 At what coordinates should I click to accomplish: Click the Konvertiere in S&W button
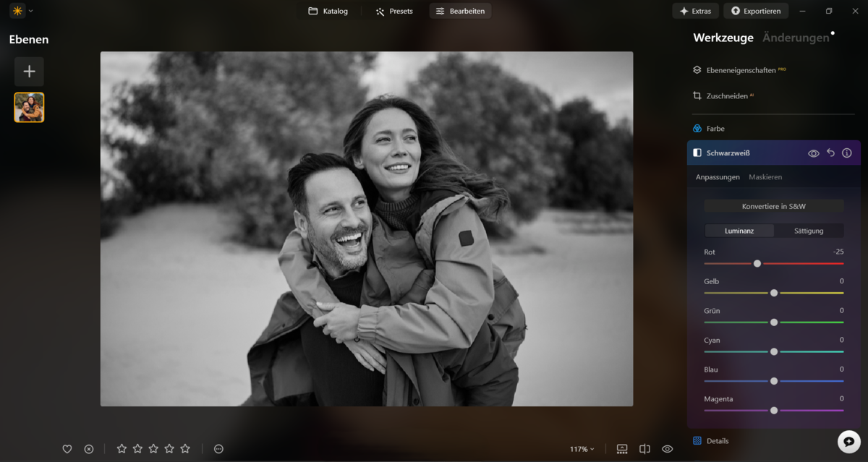pyautogui.click(x=773, y=206)
